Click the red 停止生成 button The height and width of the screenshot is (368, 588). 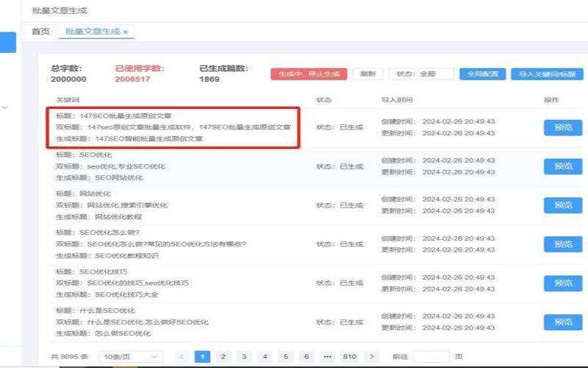coord(309,74)
